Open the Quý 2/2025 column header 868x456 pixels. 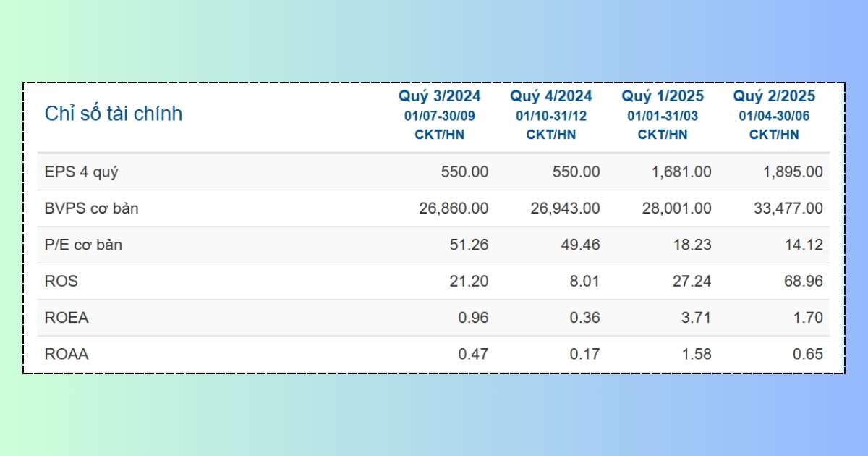774,96
